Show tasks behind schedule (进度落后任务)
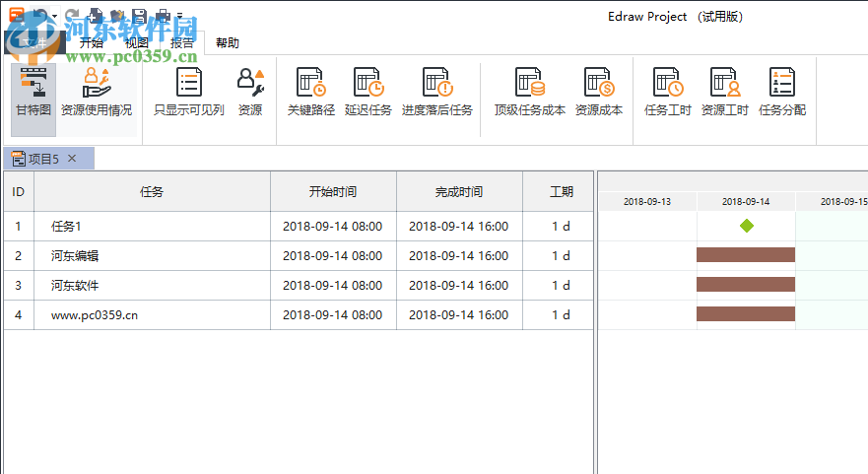Viewport: 868px width, 474px height. pos(436,93)
